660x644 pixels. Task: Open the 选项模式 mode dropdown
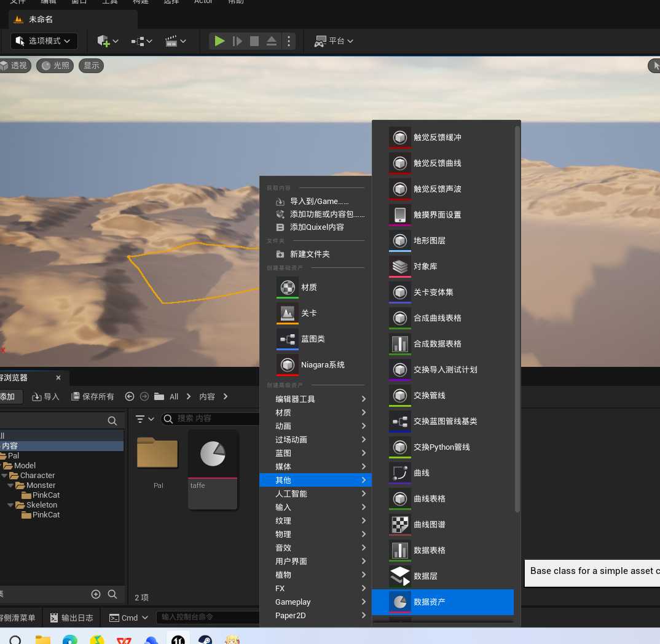(44, 41)
